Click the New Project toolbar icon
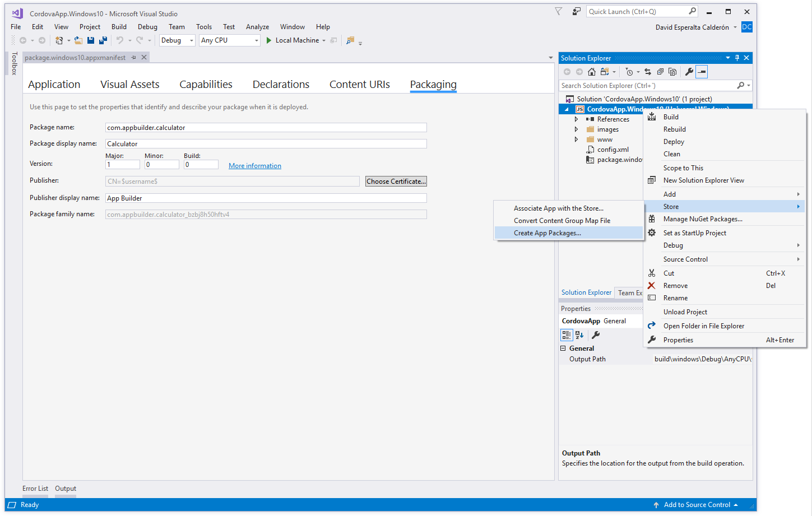This screenshot has height=516, width=812. coord(59,40)
